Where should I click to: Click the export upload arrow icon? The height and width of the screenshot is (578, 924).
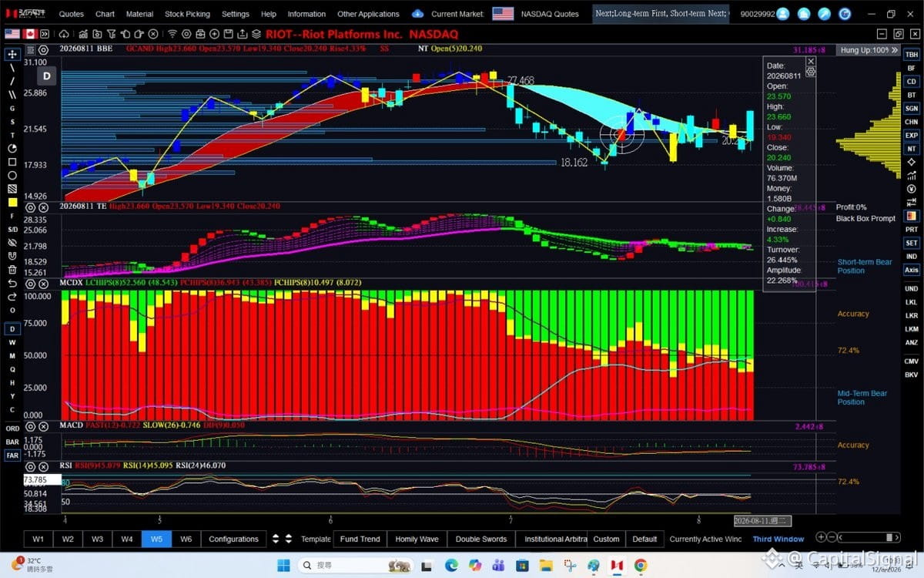point(242,34)
